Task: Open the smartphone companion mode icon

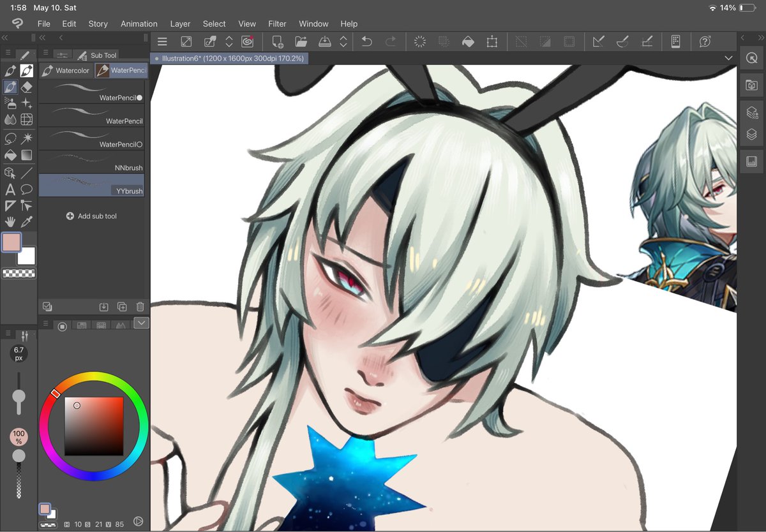Action: pos(675,41)
